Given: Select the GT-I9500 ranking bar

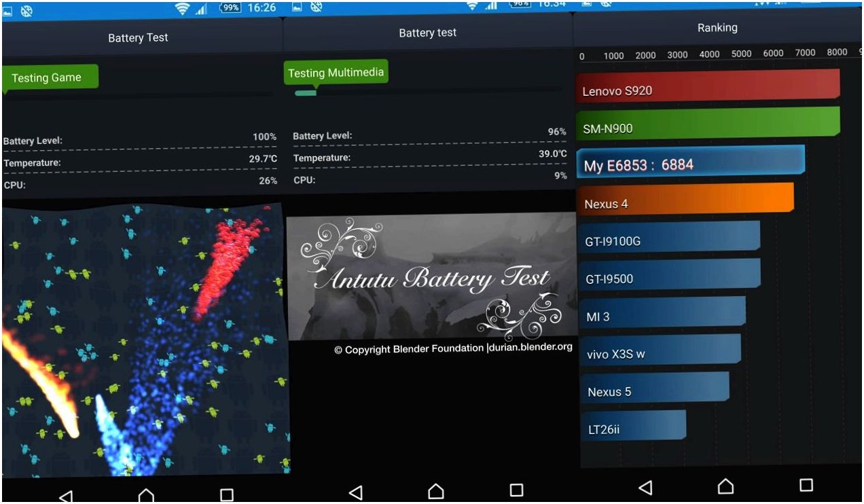Looking at the screenshot, I should [668, 274].
